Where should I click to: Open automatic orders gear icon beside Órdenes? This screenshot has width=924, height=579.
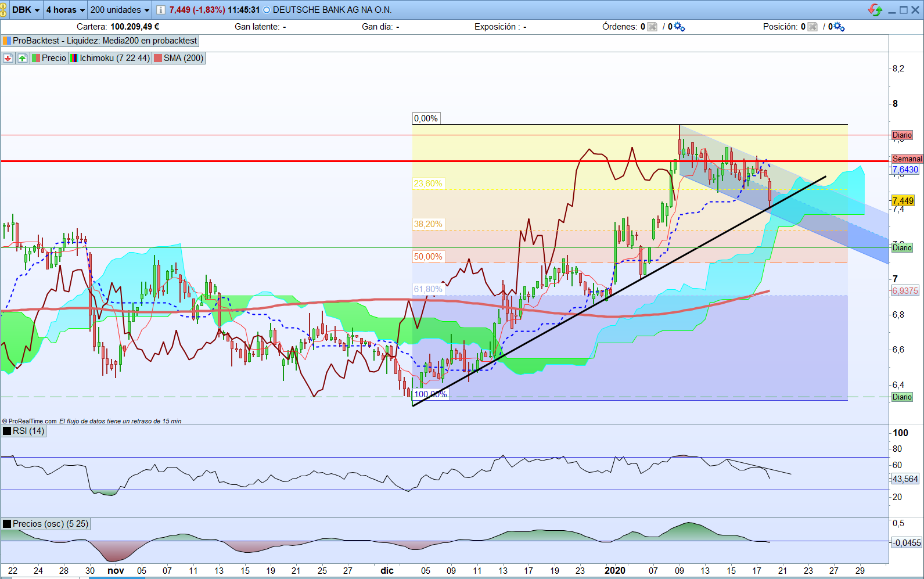pos(679,27)
